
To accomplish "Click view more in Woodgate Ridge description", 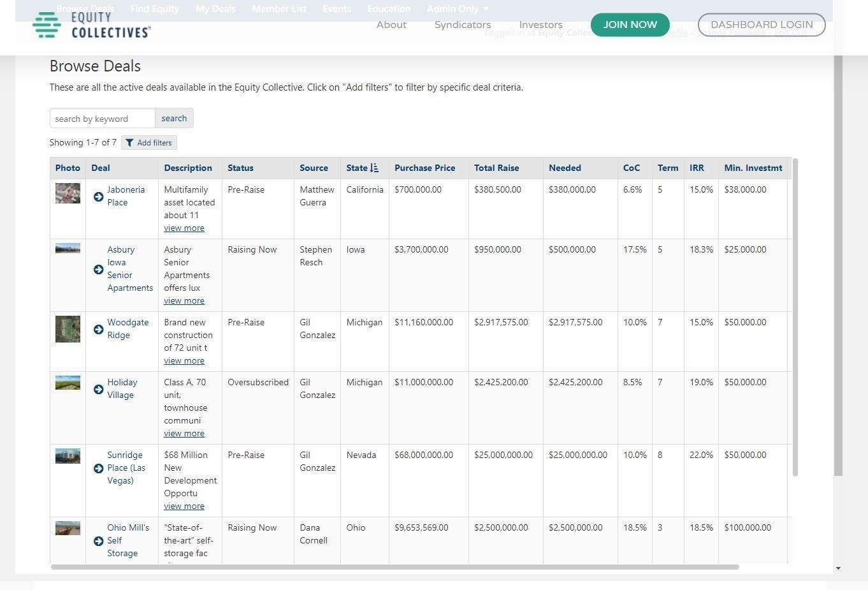I will [184, 361].
